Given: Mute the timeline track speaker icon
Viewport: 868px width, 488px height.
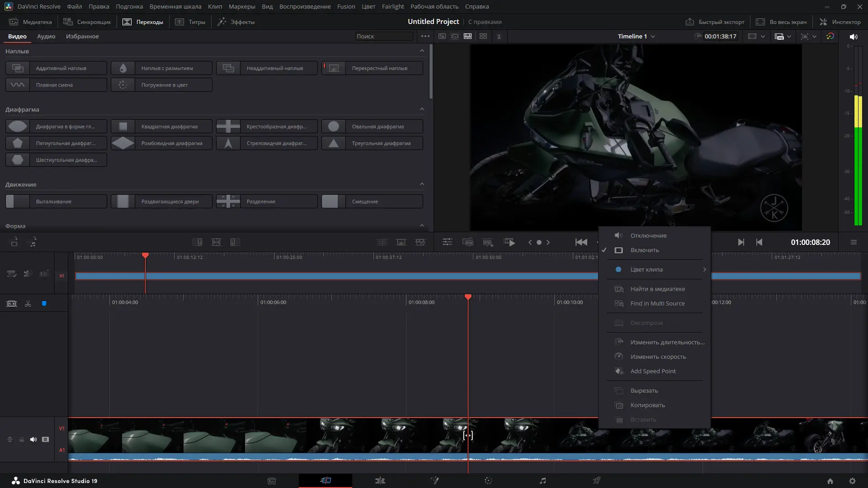Looking at the screenshot, I should click(33, 440).
